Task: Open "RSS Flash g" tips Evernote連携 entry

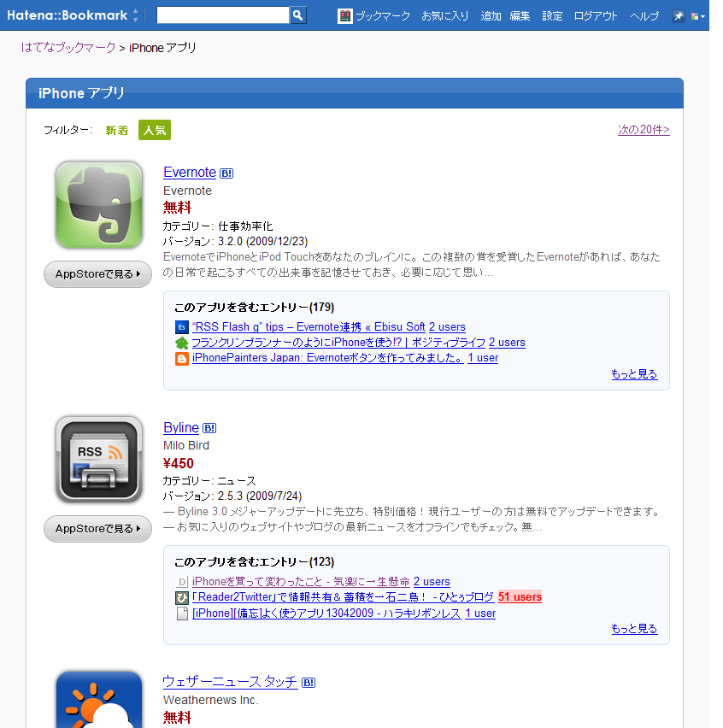Action: click(x=309, y=327)
